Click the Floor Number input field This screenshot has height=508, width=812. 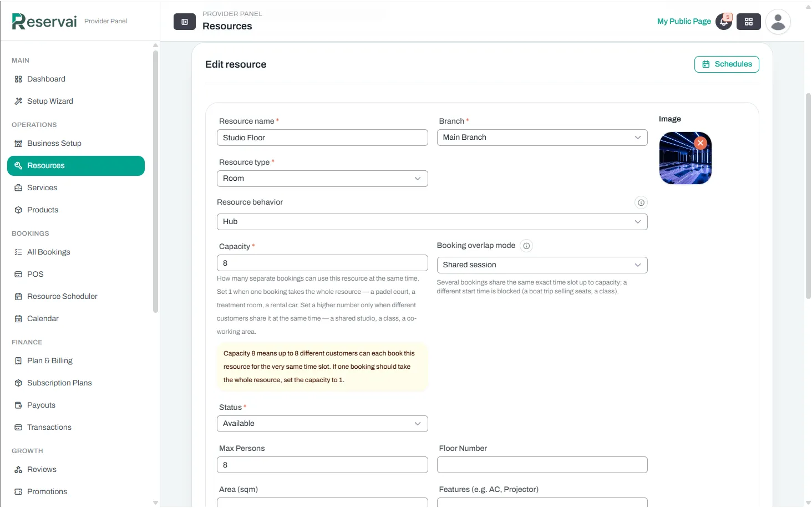542,465
